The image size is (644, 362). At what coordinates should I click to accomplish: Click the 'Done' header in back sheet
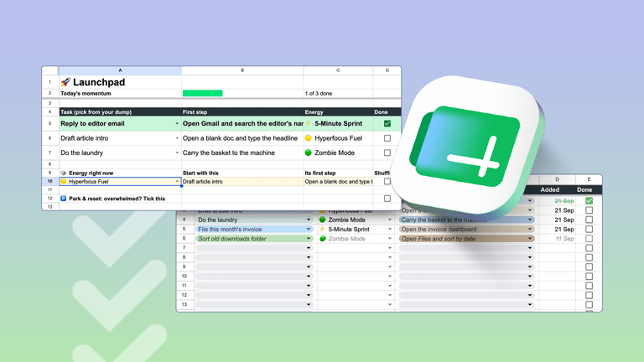click(584, 189)
